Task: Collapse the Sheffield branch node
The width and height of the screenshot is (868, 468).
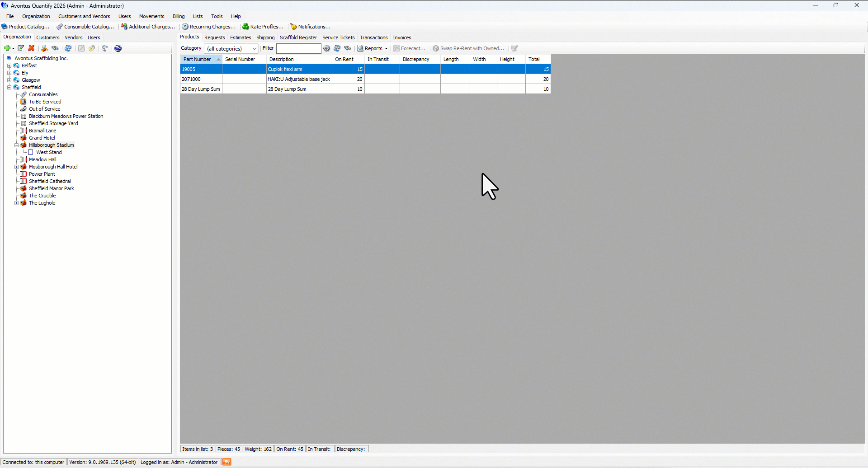Action: click(x=9, y=87)
